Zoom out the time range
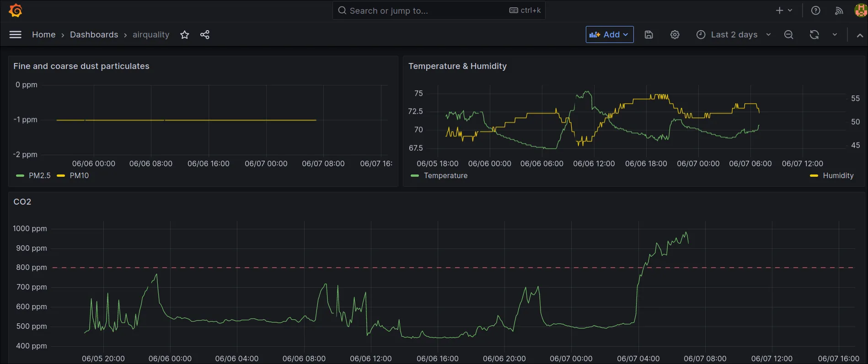 (788, 35)
